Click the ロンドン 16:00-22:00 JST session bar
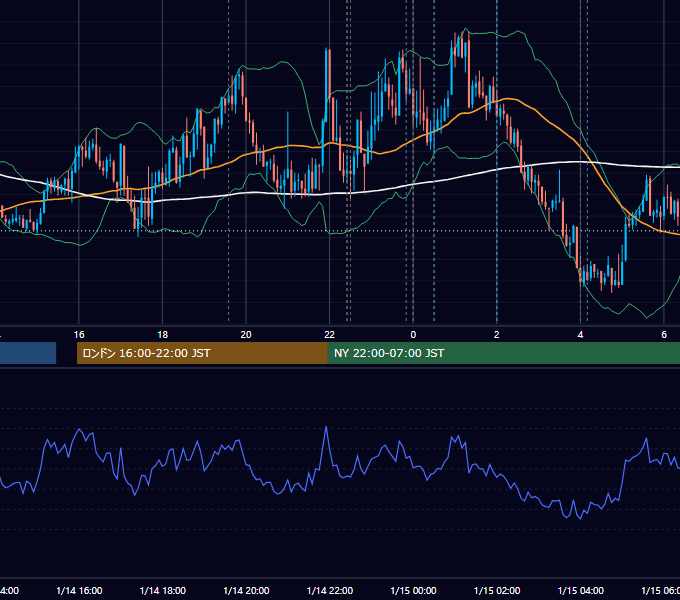680x600 pixels. pos(202,353)
